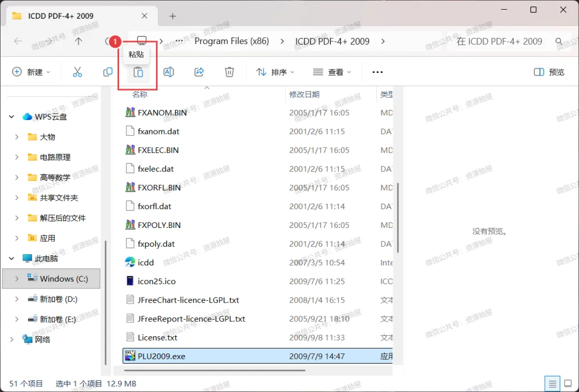Click the Delete trash icon
The height and width of the screenshot is (392, 579).
(229, 72)
